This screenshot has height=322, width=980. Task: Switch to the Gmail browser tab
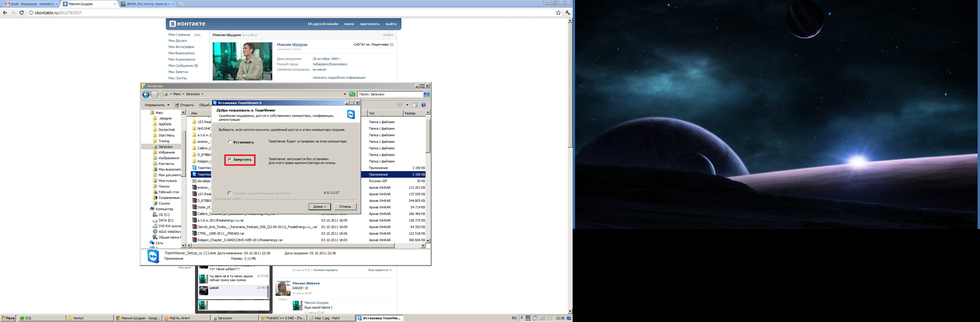pyautogui.click(x=30, y=4)
